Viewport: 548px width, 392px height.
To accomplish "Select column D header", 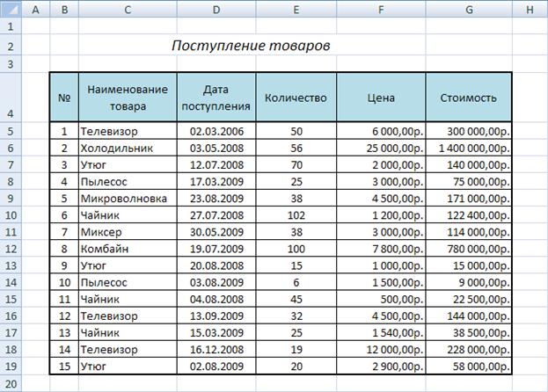I will coord(216,10).
